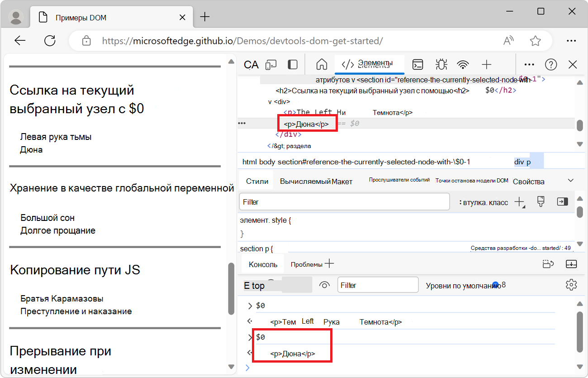The width and height of the screenshot is (588, 378).
Task: Click the dock drawer icon next to expand
Action: (x=548, y=264)
